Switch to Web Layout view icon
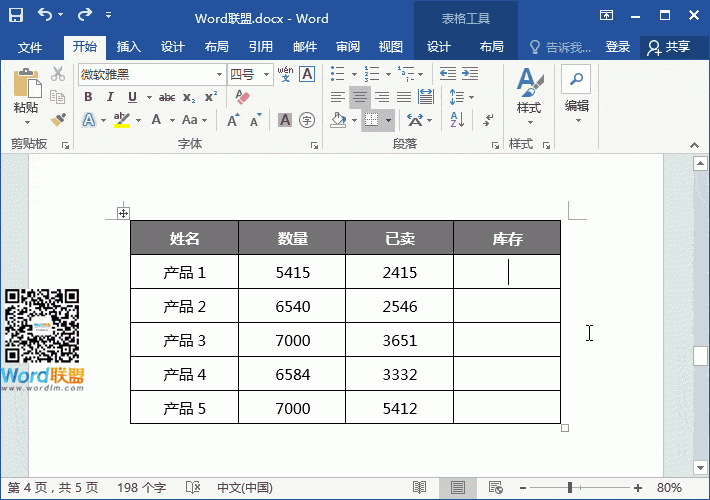This screenshot has height=500, width=710. [x=496, y=487]
